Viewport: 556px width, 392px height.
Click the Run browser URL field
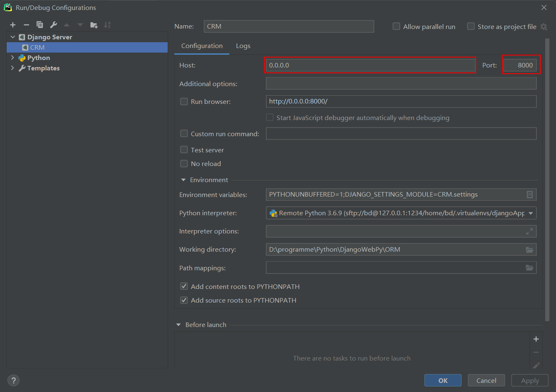click(401, 101)
